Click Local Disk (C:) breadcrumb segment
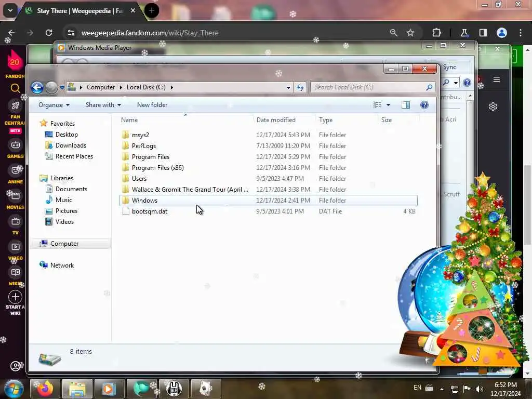Viewport: 532px width, 399px height. pos(146,87)
